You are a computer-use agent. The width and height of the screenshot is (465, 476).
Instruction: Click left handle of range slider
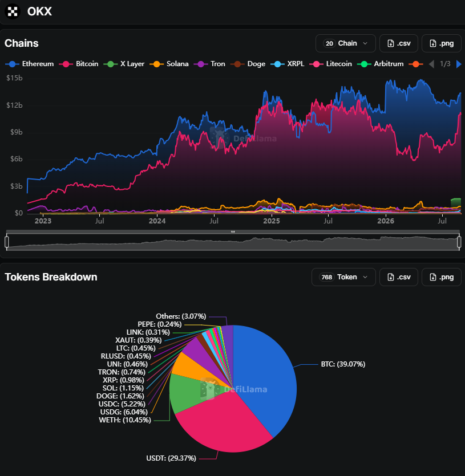tap(7, 242)
